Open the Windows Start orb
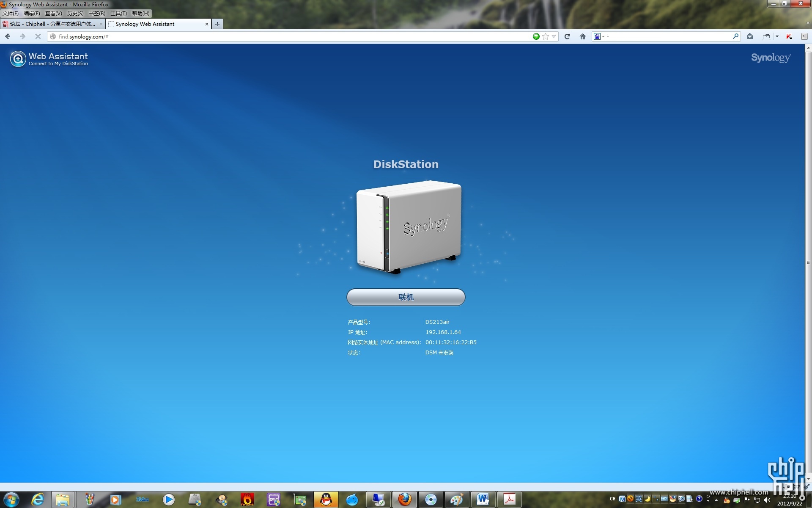Image resolution: width=812 pixels, height=508 pixels. pyautogui.click(x=11, y=500)
